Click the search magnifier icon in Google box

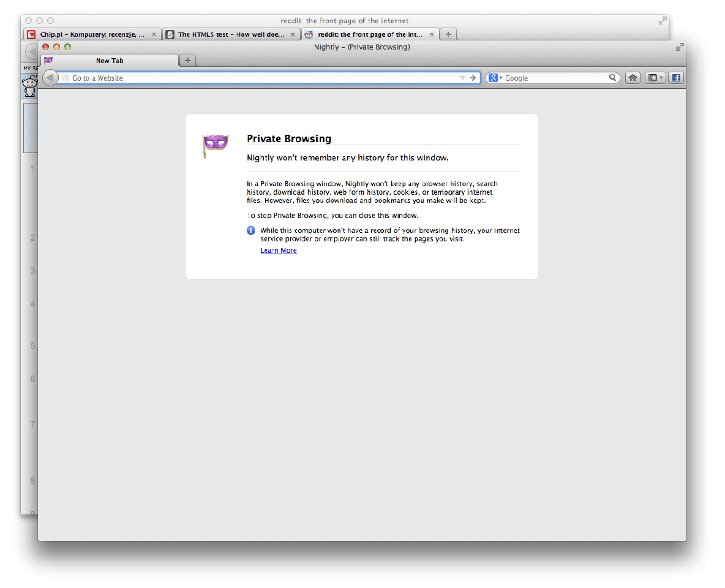tap(612, 78)
